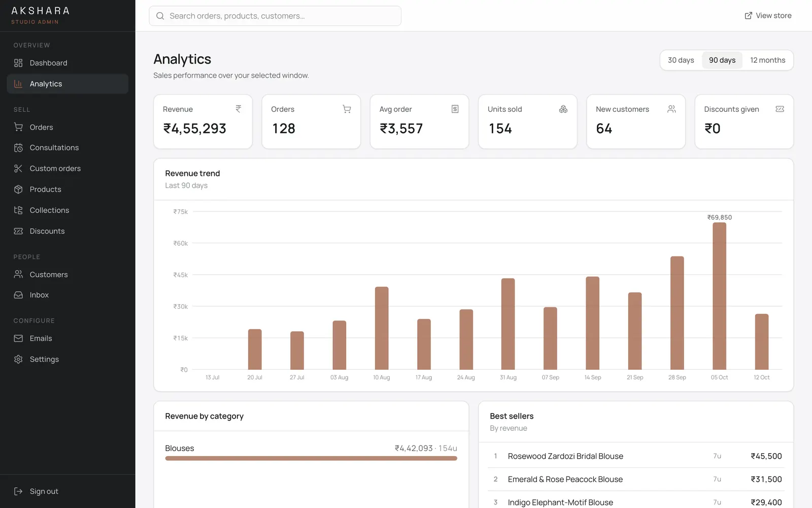The image size is (812, 508).
Task: Click the cart icon on Orders card
Action: click(x=347, y=109)
